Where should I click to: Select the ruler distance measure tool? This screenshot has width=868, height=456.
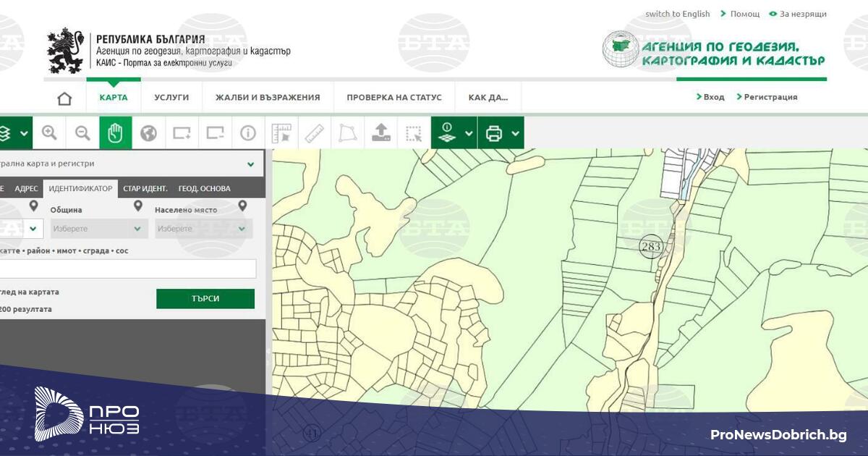pos(314,133)
